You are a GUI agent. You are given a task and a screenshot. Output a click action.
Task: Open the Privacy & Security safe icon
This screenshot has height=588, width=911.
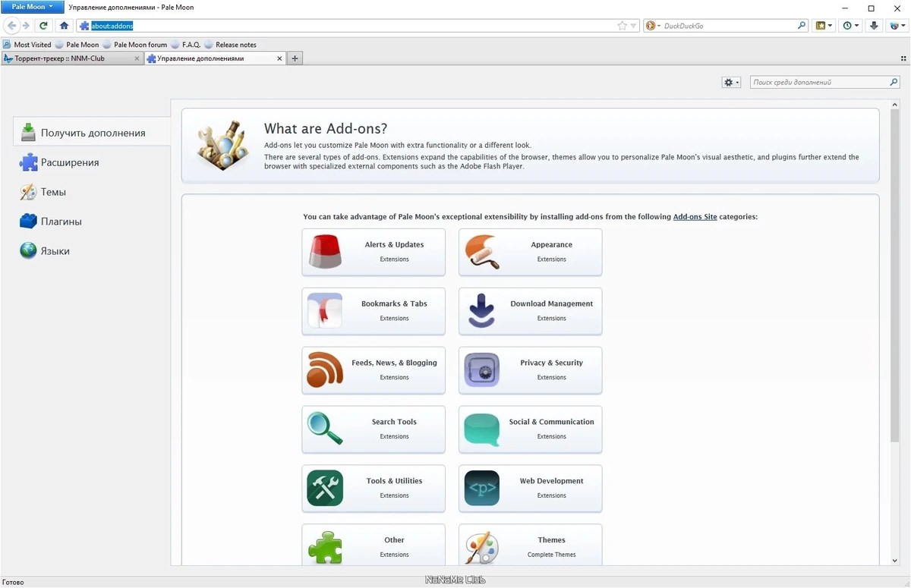click(482, 370)
